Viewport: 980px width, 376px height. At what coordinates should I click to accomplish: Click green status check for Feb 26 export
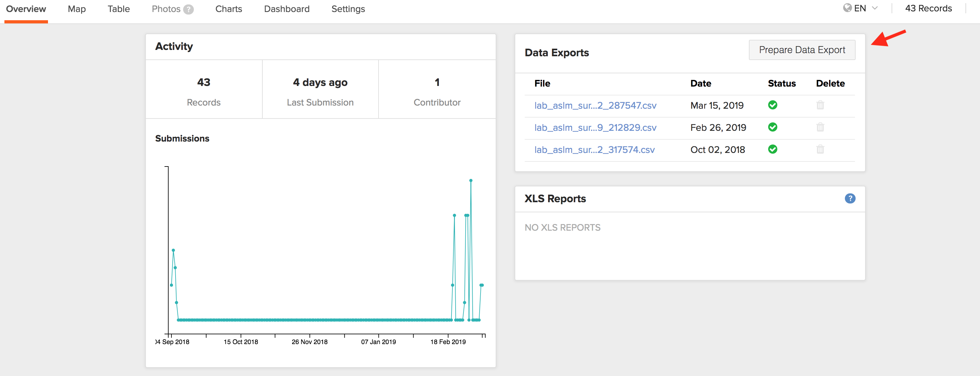(772, 127)
